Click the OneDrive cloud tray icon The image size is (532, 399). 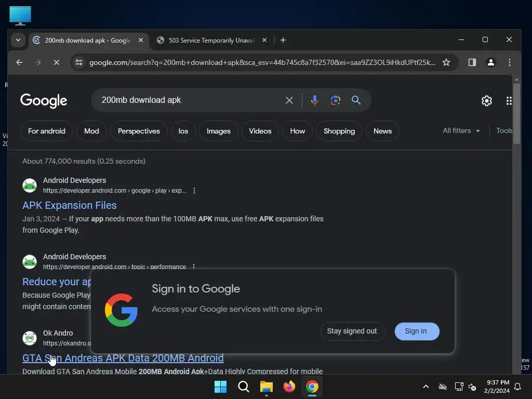pos(443,387)
